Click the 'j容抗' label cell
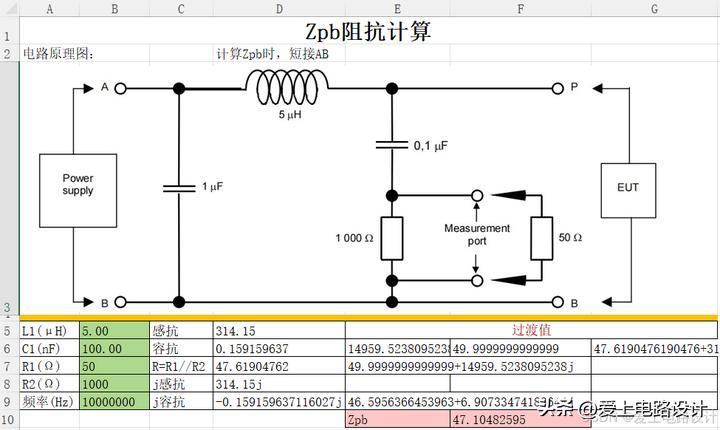720x430 pixels. (x=181, y=402)
